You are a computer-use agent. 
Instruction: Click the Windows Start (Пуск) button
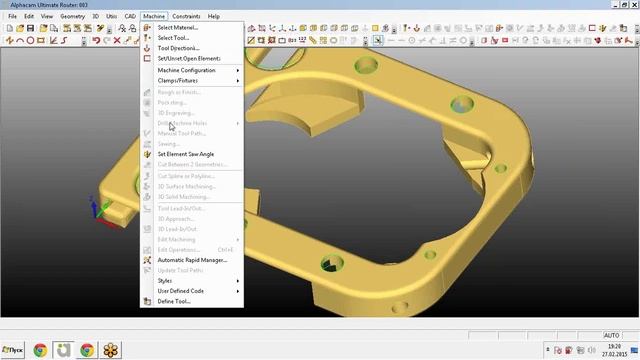pyautogui.click(x=13, y=350)
